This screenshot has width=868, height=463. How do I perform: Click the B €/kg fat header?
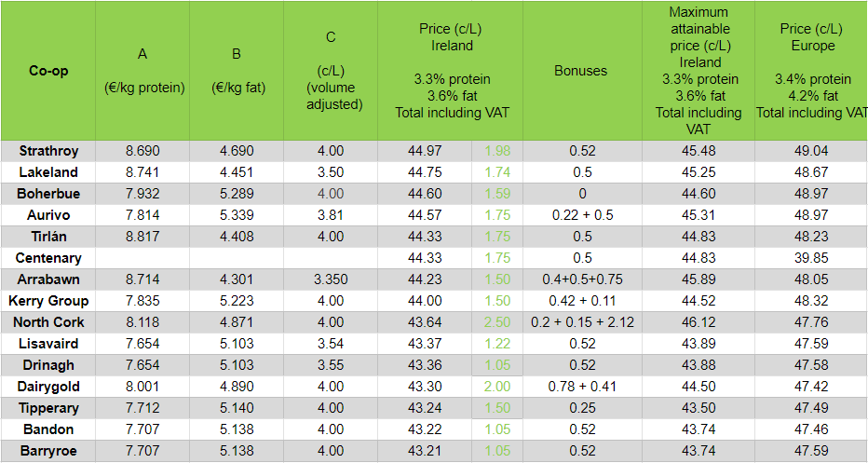[x=237, y=71]
